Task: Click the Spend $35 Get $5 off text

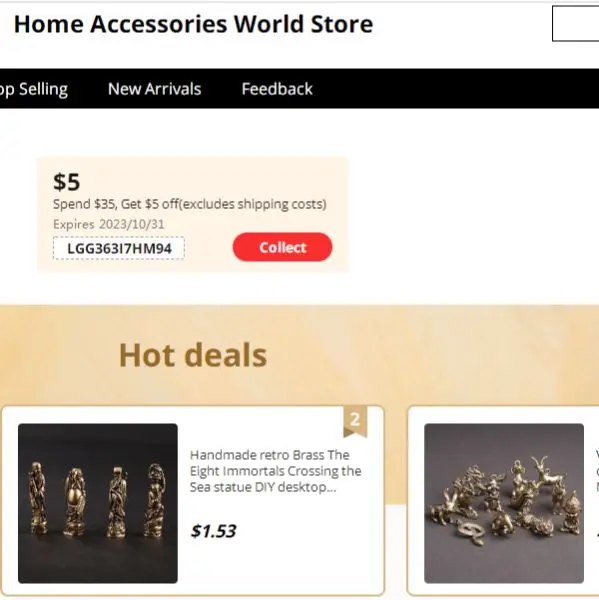Action: coord(189,204)
